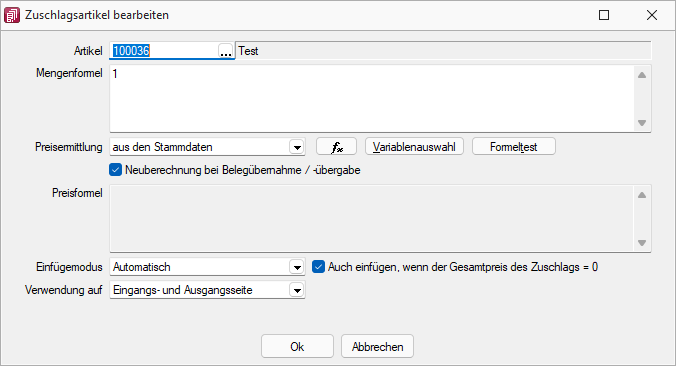Maximize the Zuschlagsartikel bearbeiten dialog
676x366 pixels.
pos(604,15)
